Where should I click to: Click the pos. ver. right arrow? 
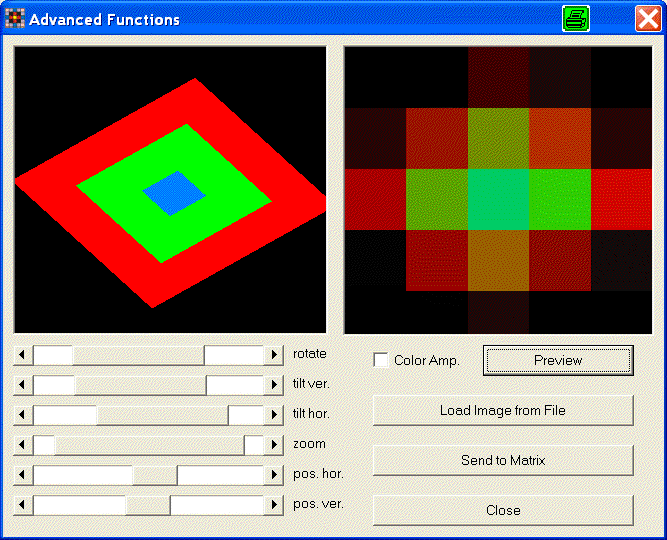pos(274,505)
